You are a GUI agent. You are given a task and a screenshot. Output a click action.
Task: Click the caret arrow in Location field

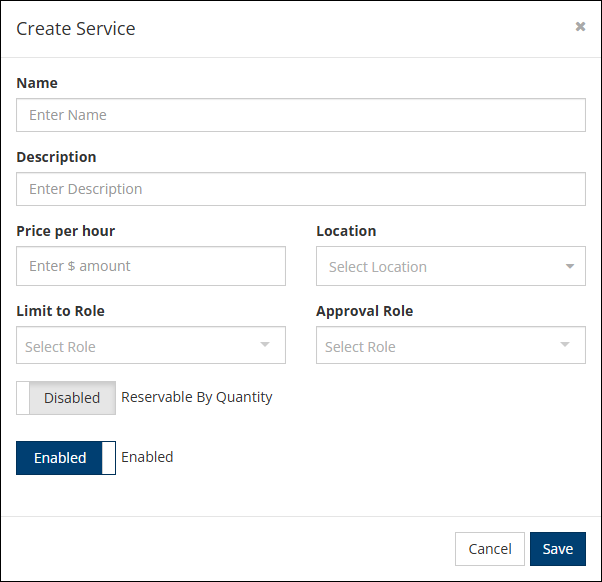(569, 267)
